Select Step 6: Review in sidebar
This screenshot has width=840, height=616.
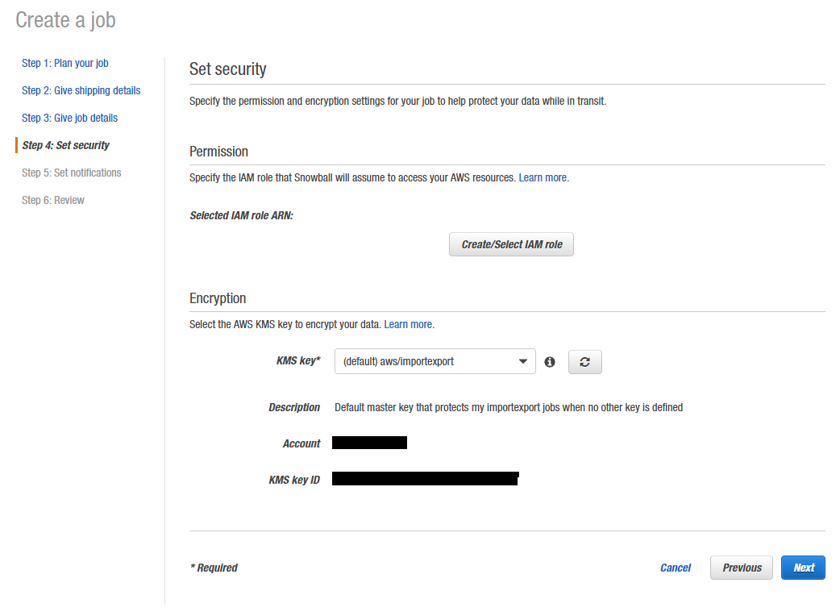point(52,200)
